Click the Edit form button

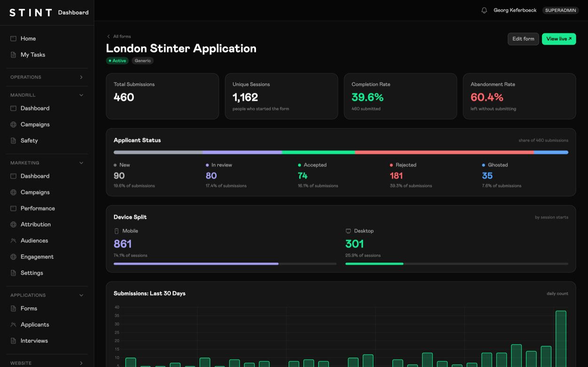(523, 39)
